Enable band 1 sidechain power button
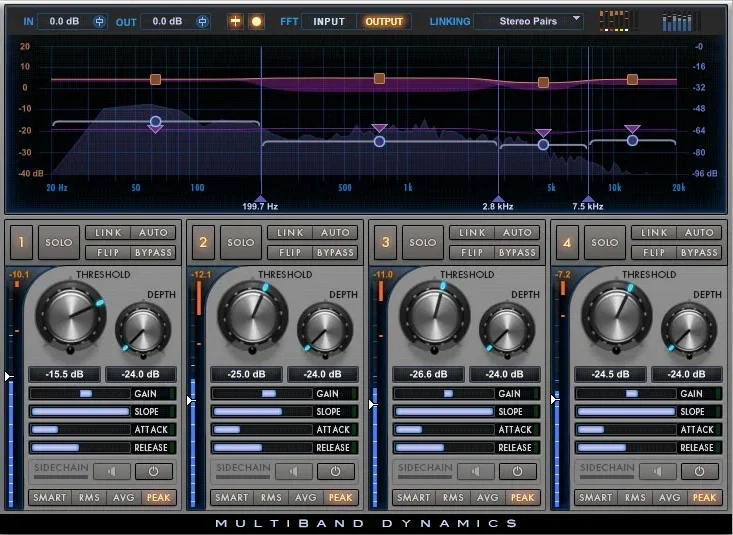 click(x=154, y=471)
